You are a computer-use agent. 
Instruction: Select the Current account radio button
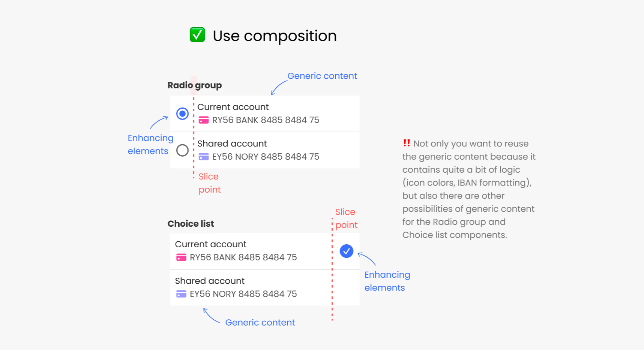(182, 114)
